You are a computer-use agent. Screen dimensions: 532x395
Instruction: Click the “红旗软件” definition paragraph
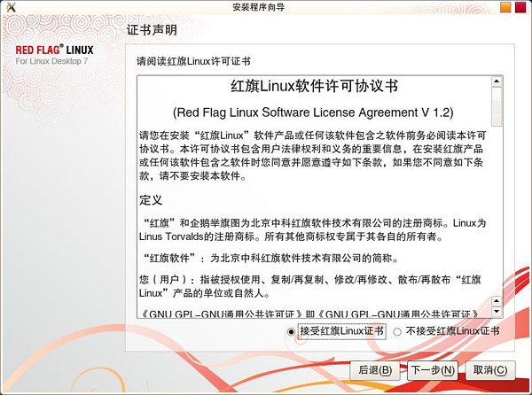click(x=270, y=258)
